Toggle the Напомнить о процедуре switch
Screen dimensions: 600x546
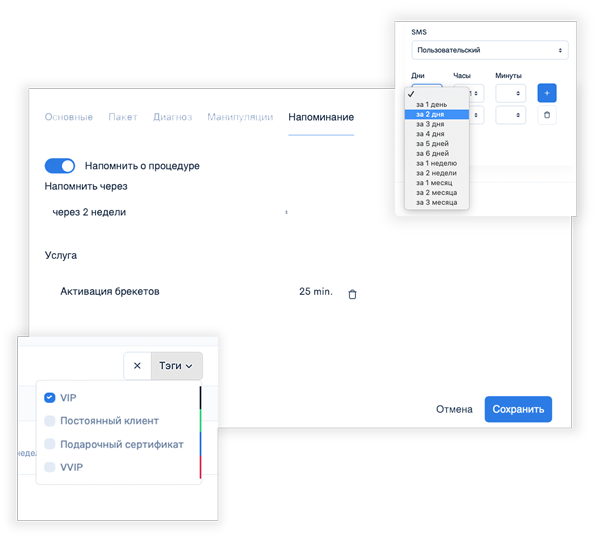click(x=60, y=166)
